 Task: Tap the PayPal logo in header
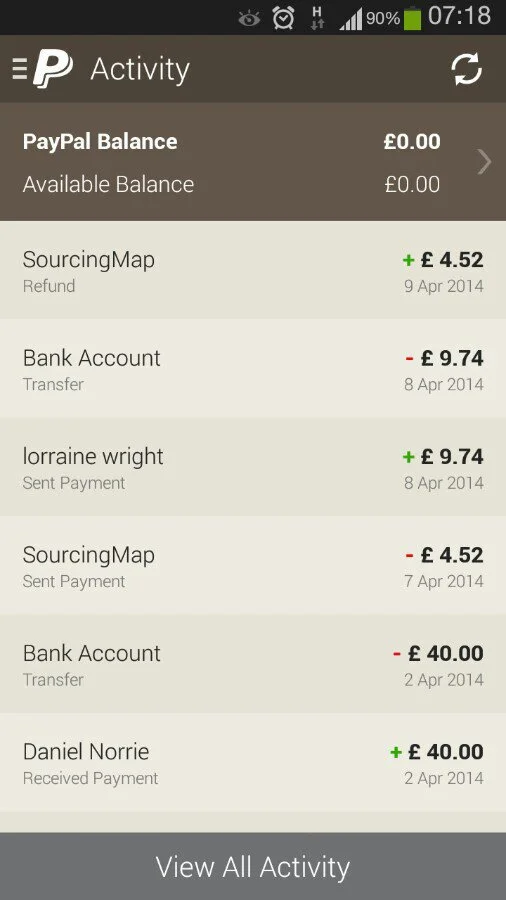pos(53,68)
